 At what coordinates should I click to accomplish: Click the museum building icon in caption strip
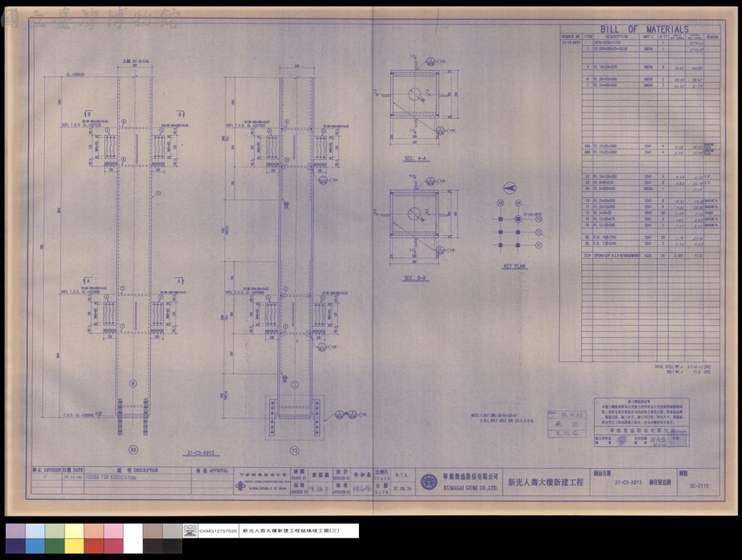pos(190,531)
